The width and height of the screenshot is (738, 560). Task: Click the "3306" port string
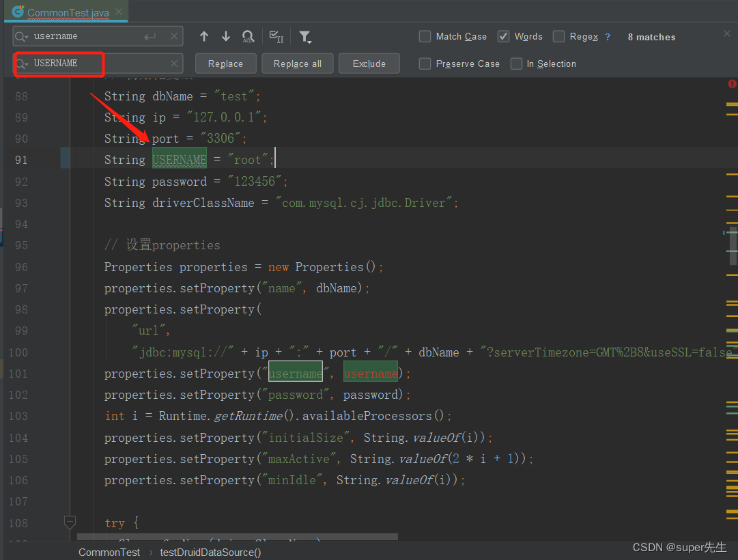[x=221, y=139]
